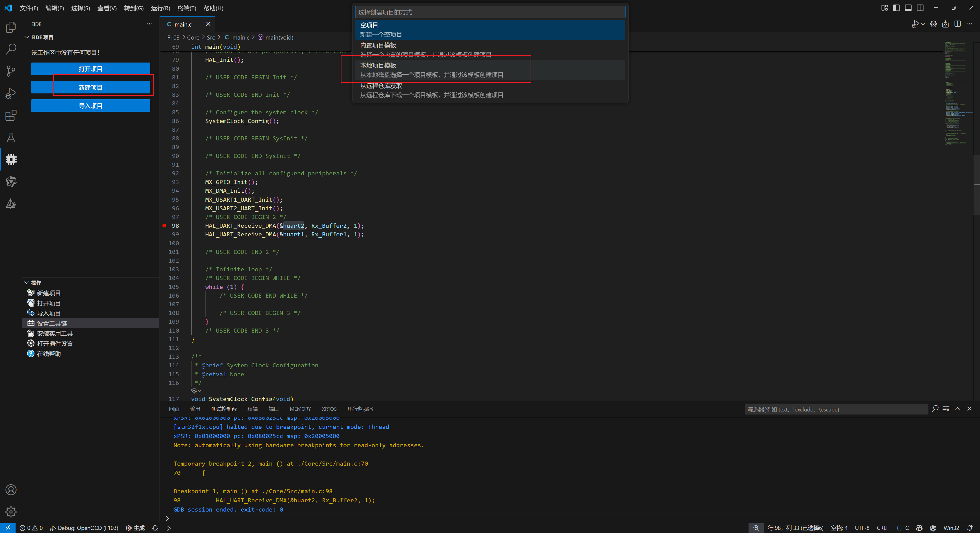Viewport: 980px width, 533px height.
Task: Switch to the 串行监视器 panel tab
Action: (360, 409)
